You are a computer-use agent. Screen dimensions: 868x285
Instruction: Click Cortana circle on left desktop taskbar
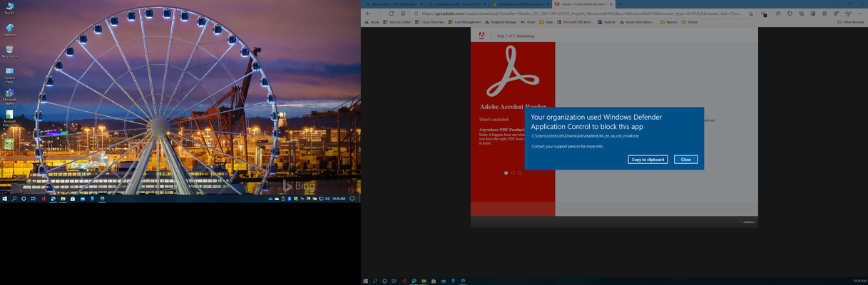tap(24, 198)
